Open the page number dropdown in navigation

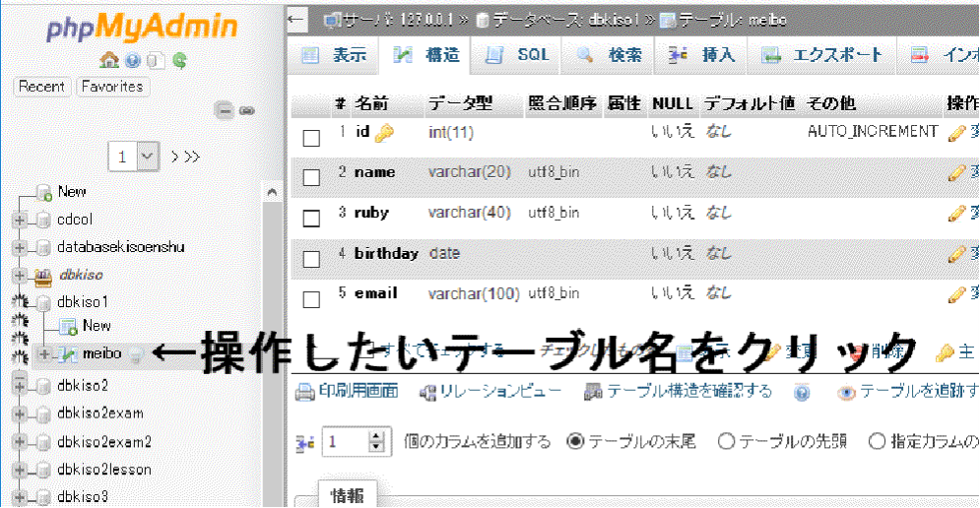148,156
